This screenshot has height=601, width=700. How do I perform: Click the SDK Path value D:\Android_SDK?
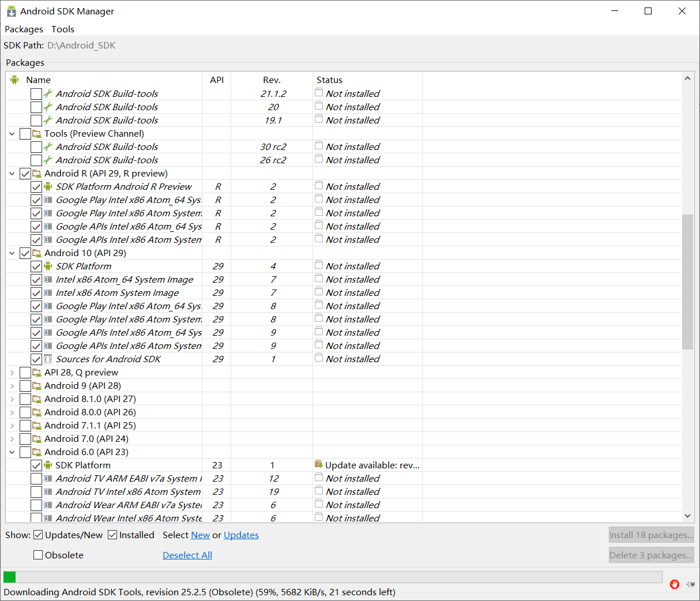[x=81, y=45]
